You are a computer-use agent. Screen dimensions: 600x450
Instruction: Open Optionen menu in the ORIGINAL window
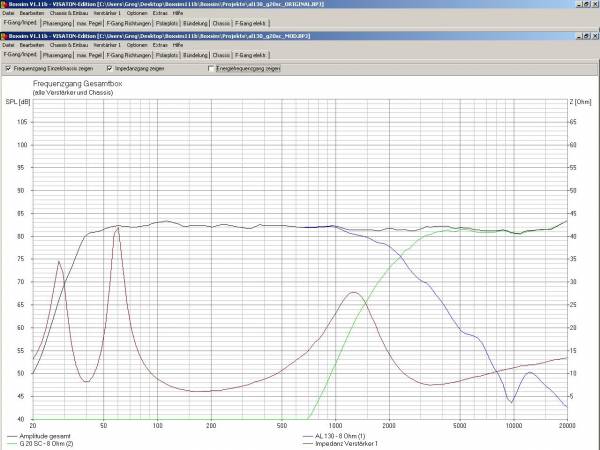pos(137,13)
